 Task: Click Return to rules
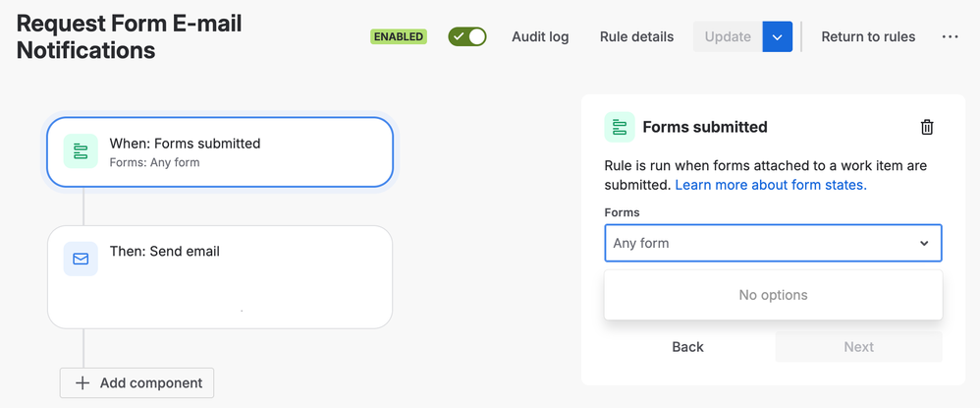[x=868, y=37]
